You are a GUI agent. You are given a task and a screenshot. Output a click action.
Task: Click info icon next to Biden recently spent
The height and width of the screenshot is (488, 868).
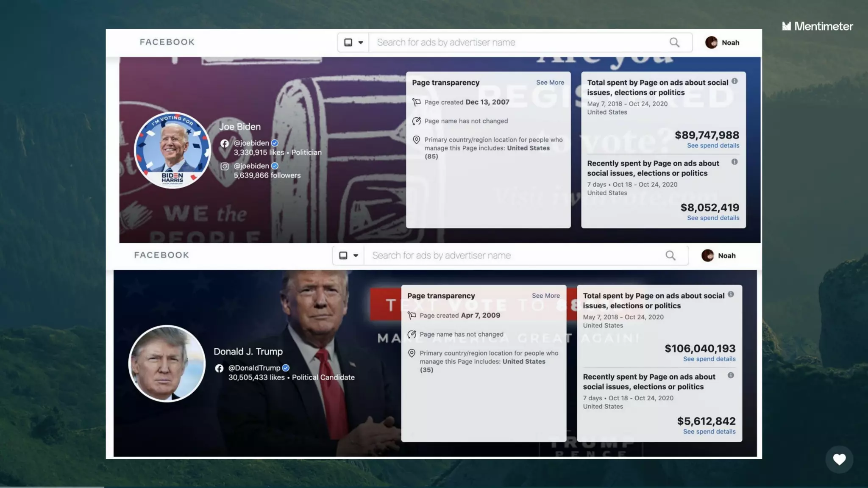coord(734,162)
